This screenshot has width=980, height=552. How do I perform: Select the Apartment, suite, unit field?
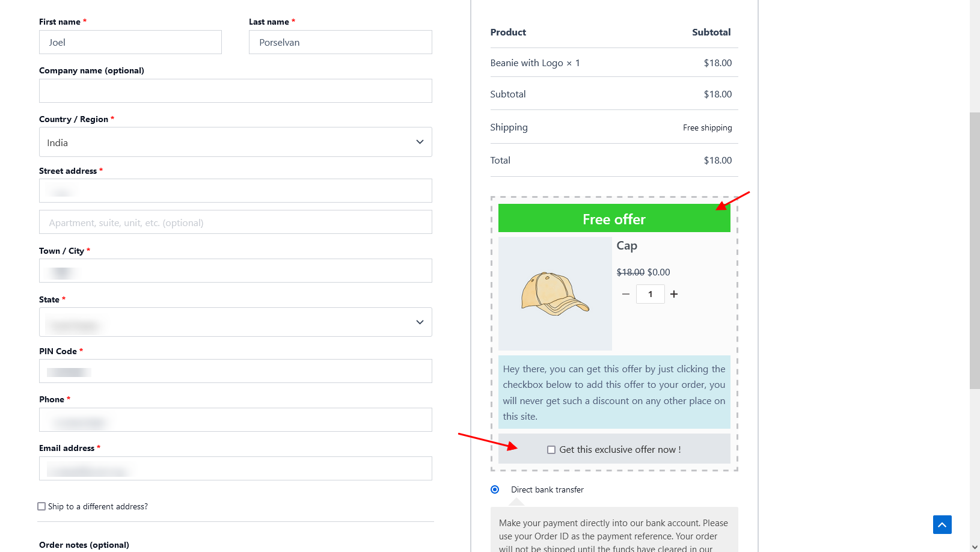tap(235, 222)
